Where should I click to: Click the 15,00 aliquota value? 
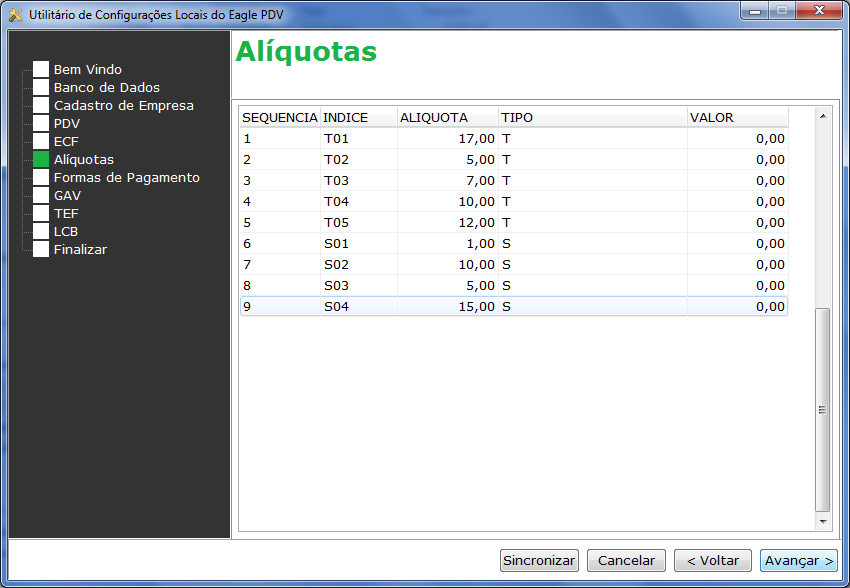pyautogui.click(x=476, y=307)
